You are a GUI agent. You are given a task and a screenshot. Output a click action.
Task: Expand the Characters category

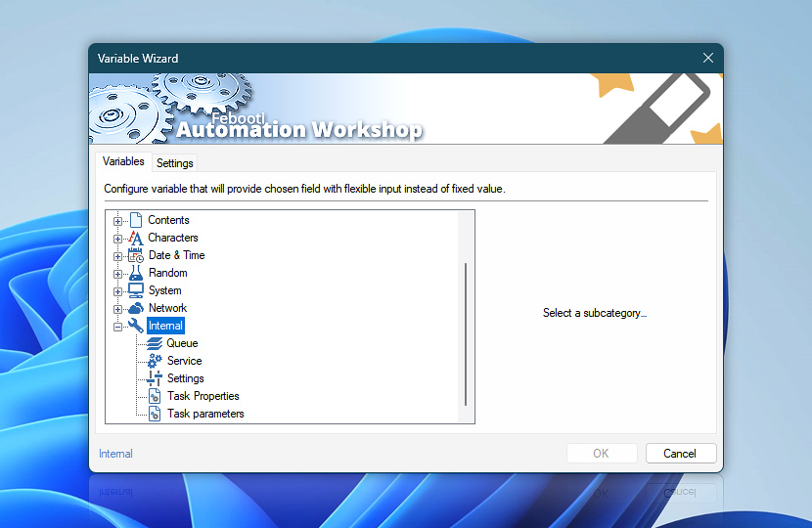(117, 239)
